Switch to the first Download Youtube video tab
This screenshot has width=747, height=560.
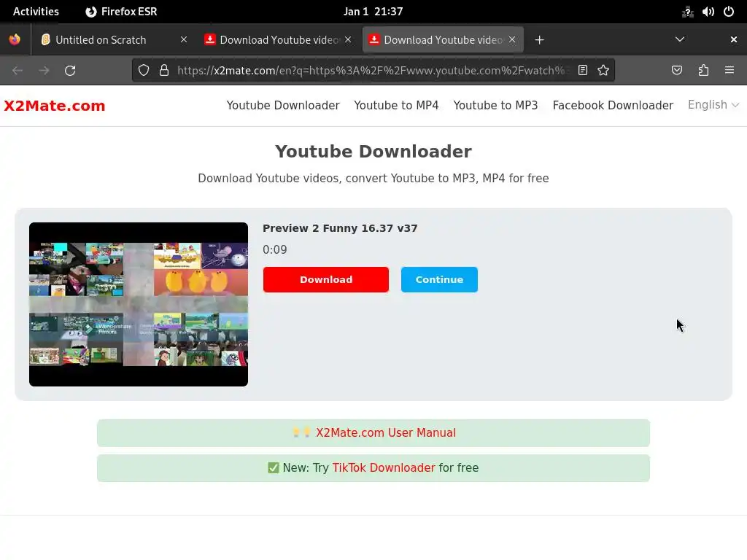[x=279, y=40]
